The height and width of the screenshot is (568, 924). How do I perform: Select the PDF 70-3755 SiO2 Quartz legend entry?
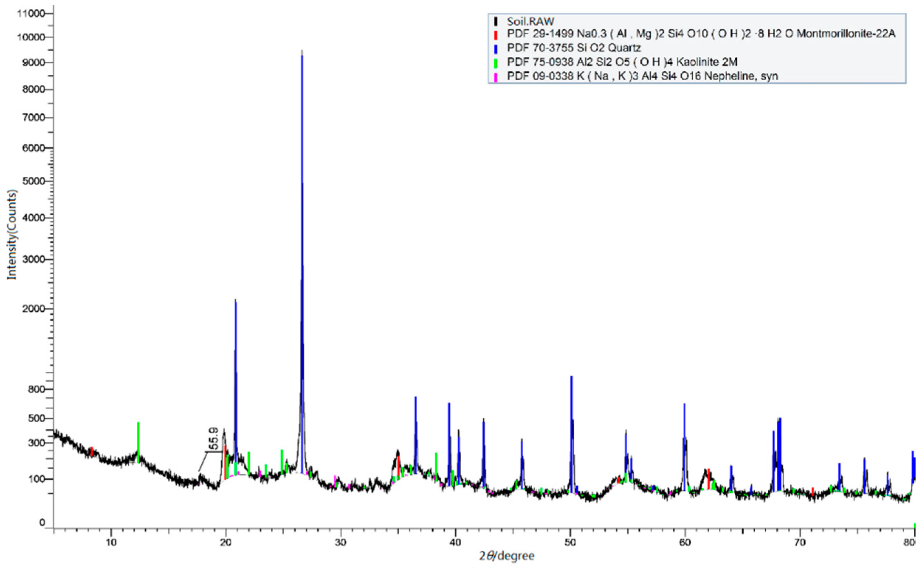coord(574,48)
